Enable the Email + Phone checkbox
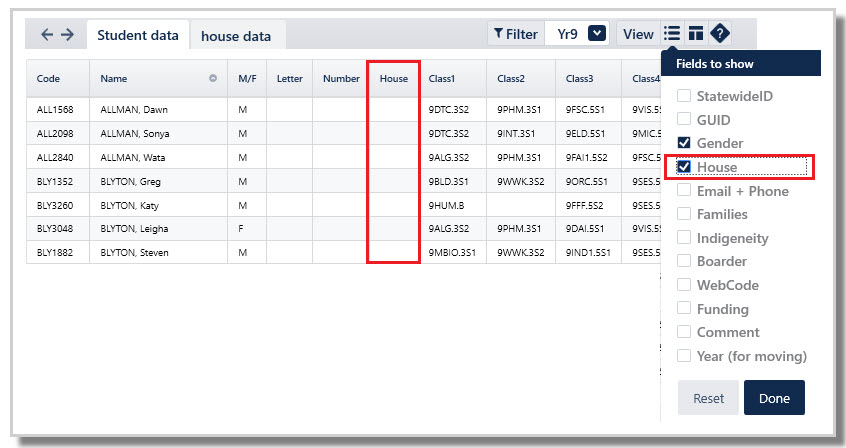 [x=684, y=191]
